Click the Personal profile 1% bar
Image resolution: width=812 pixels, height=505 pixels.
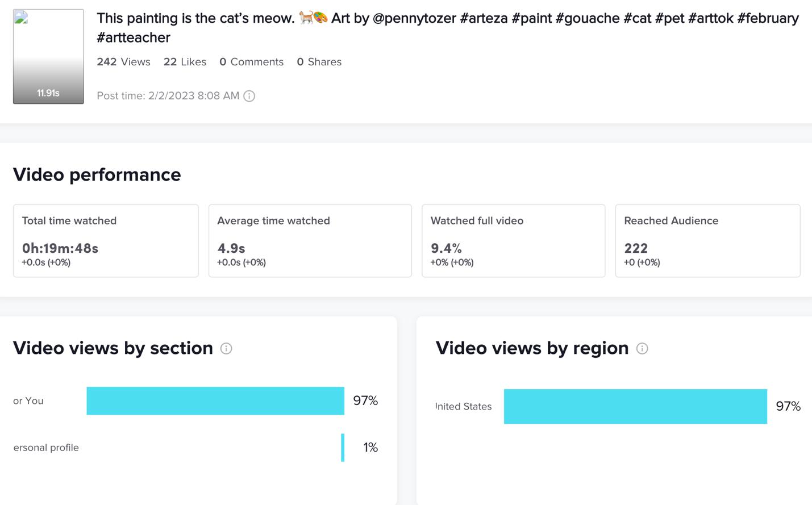pyautogui.click(x=343, y=448)
